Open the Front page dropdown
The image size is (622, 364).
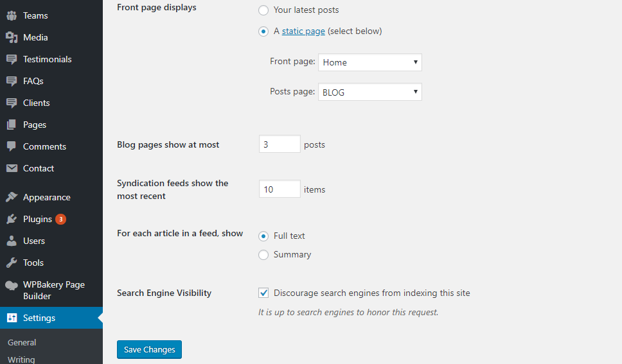[x=369, y=62]
